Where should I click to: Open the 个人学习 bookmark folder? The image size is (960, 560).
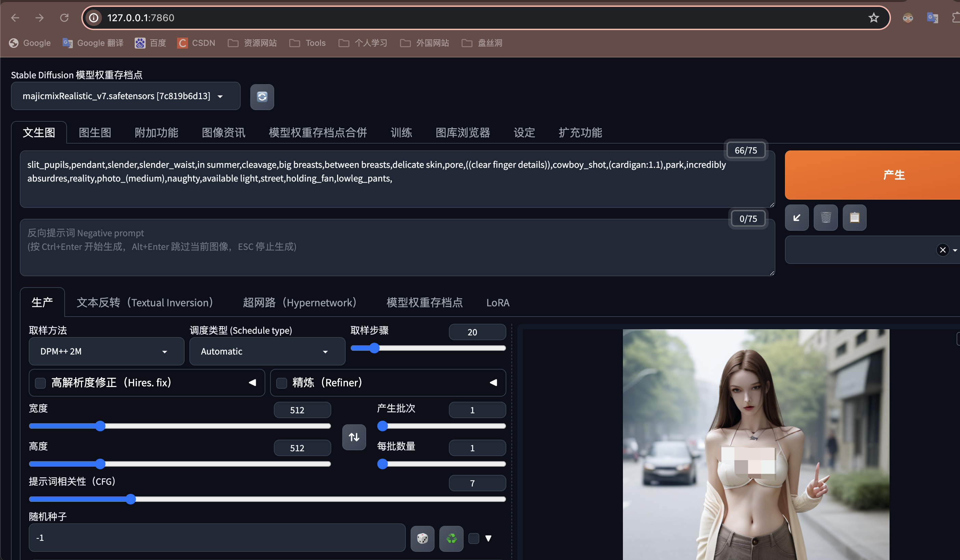363,43
